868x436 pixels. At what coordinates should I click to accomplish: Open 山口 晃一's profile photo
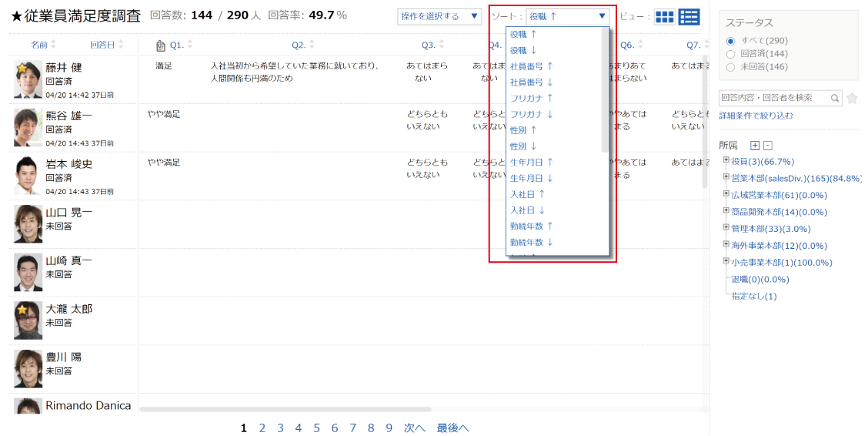tap(28, 224)
